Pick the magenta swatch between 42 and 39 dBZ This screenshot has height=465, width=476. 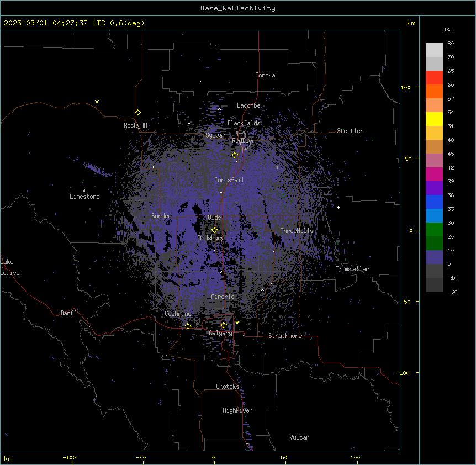434,174
